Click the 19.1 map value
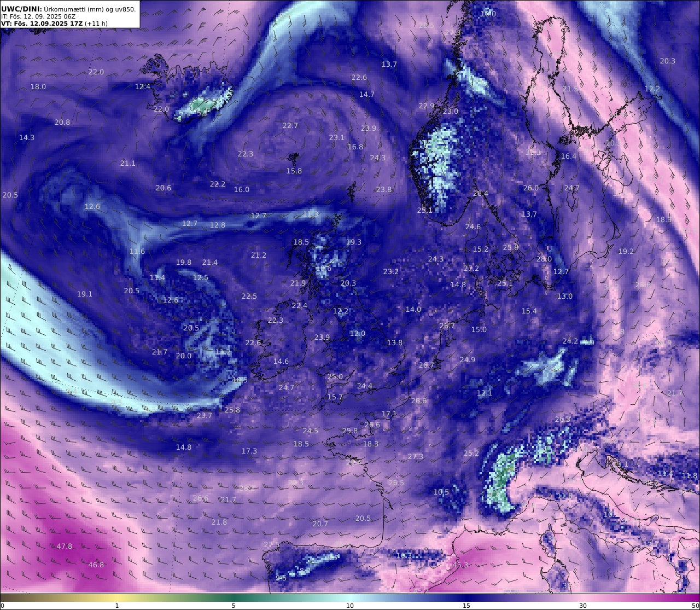 coord(85,294)
